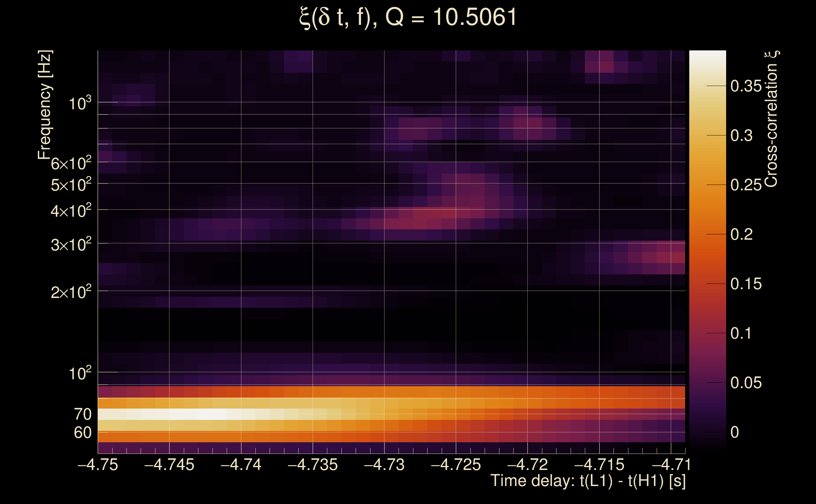
Task: Click the 0.2 label on the color bar
Action: pos(741,235)
